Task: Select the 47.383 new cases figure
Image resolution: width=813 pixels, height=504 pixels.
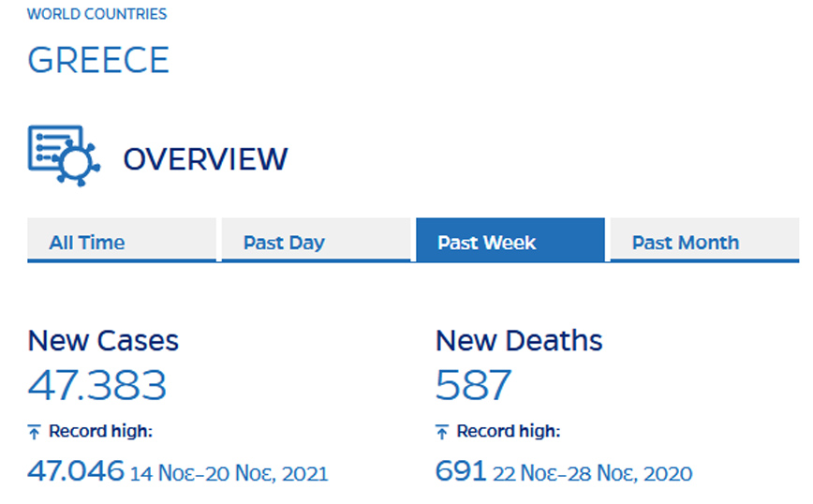Action: [x=97, y=385]
